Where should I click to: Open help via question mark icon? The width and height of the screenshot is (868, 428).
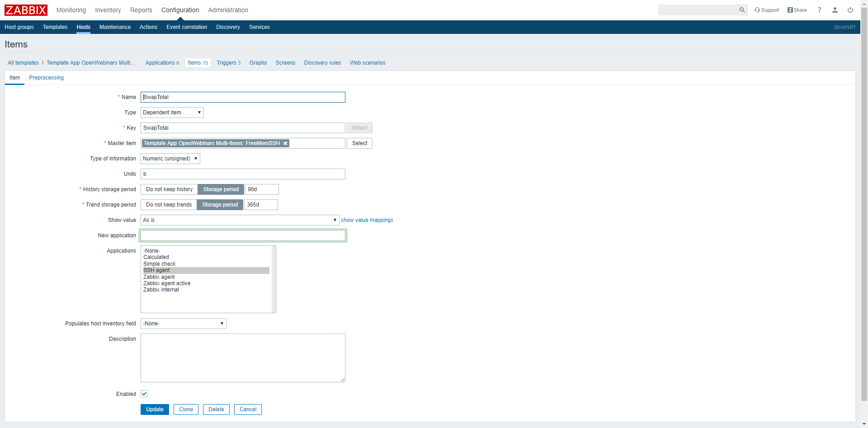click(x=819, y=10)
